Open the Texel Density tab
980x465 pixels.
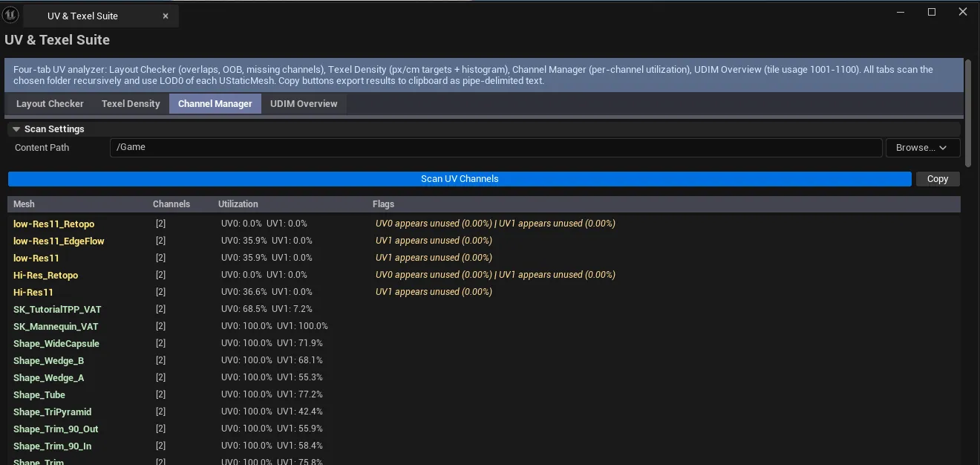tap(131, 104)
